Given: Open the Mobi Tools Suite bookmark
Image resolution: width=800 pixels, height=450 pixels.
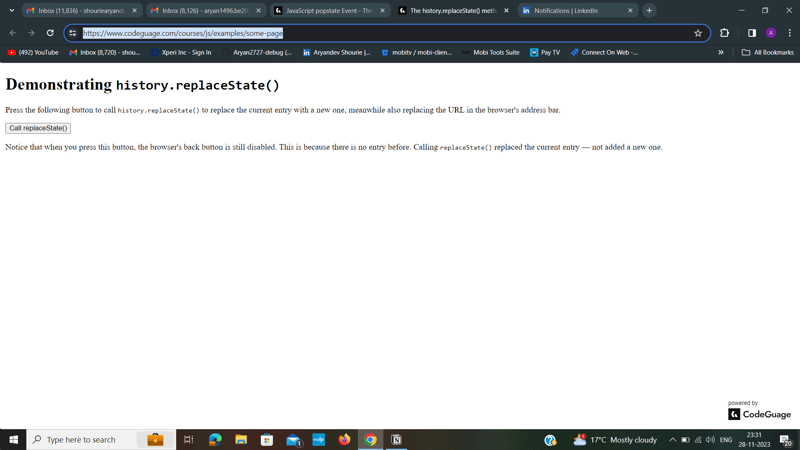Looking at the screenshot, I should 490,53.
